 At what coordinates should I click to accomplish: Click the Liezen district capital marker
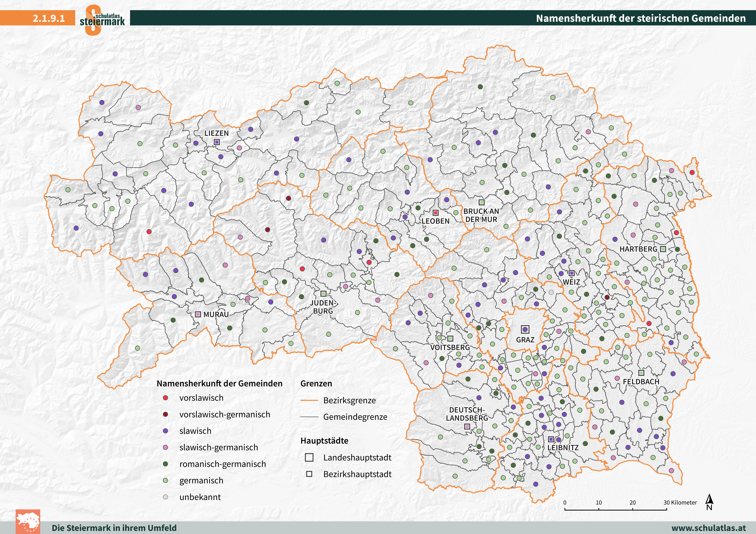[x=217, y=142]
